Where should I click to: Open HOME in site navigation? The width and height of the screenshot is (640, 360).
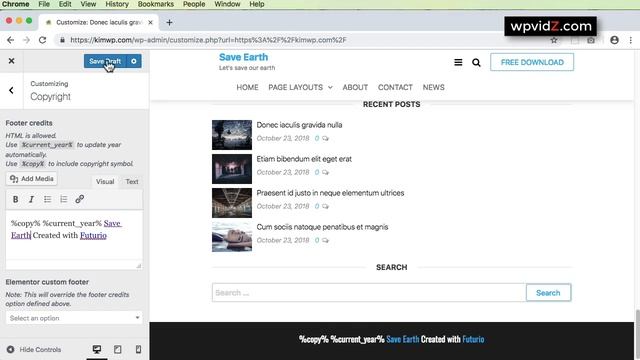point(247,87)
